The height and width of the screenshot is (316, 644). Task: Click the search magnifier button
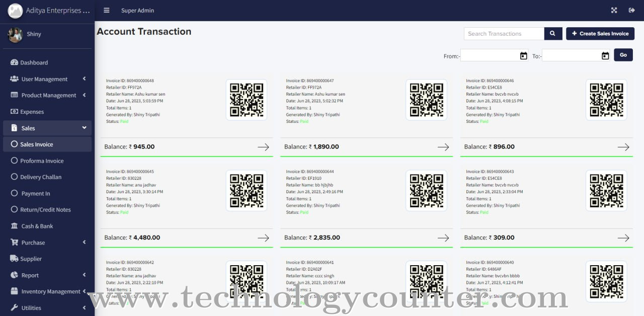[552, 34]
